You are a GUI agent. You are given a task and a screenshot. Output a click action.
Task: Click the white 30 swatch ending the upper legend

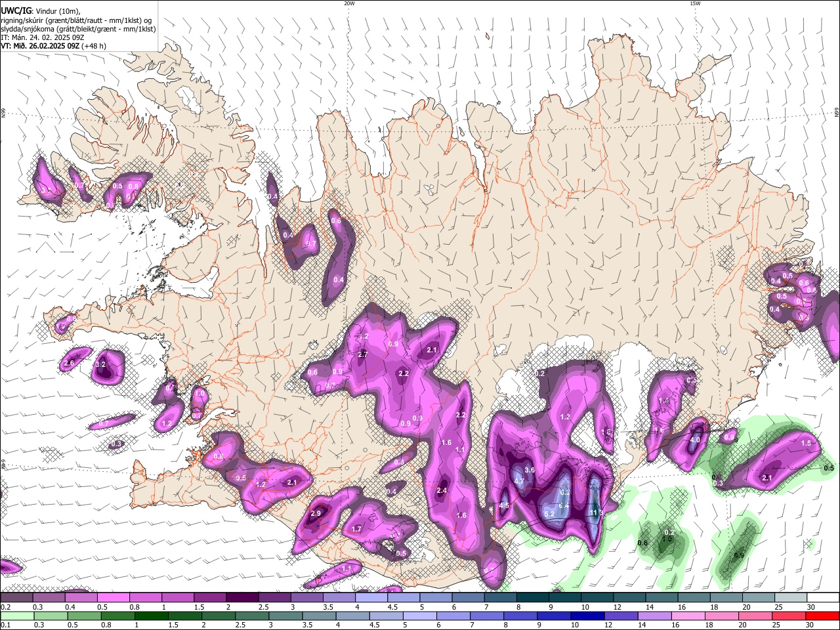click(824, 597)
